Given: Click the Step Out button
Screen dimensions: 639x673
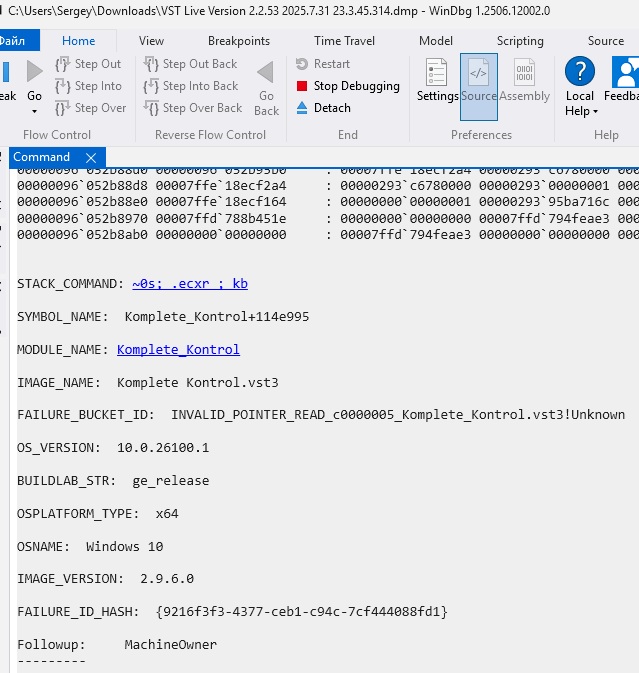Looking at the screenshot, I should pyautogui.click(x=88, y=64).
